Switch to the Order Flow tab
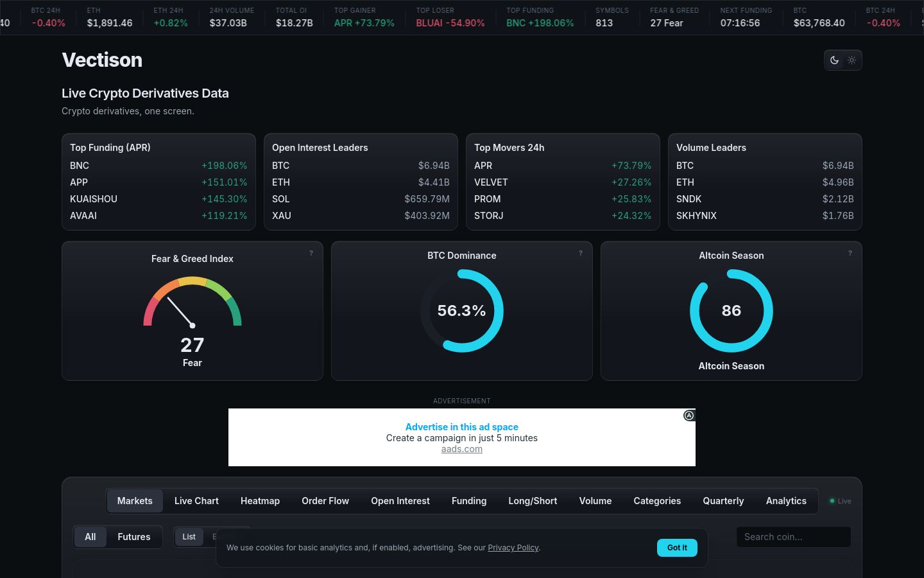 tap(325, 501)
